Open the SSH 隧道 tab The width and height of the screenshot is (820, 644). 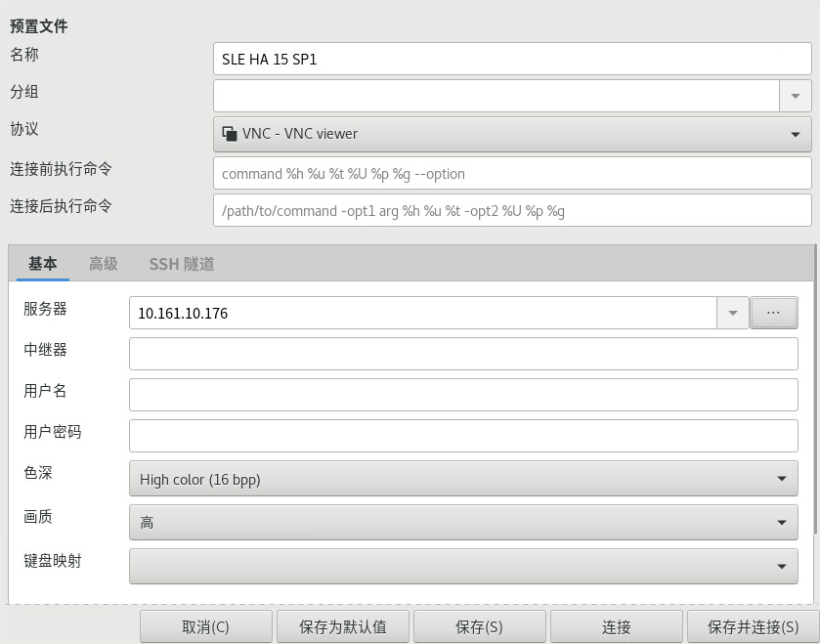[182, 264]
